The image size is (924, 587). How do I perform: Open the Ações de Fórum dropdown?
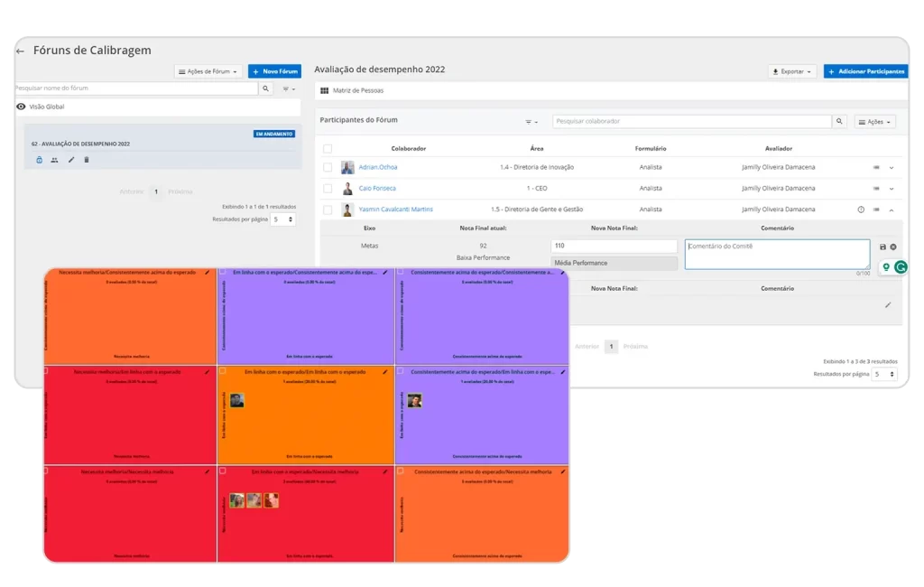pos(208,71)
